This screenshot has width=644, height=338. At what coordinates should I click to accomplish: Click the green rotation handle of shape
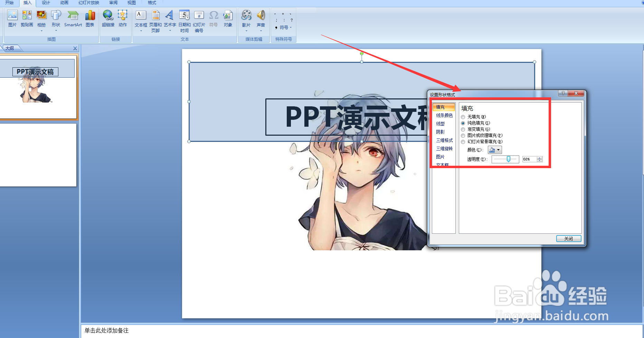[362, 54]
